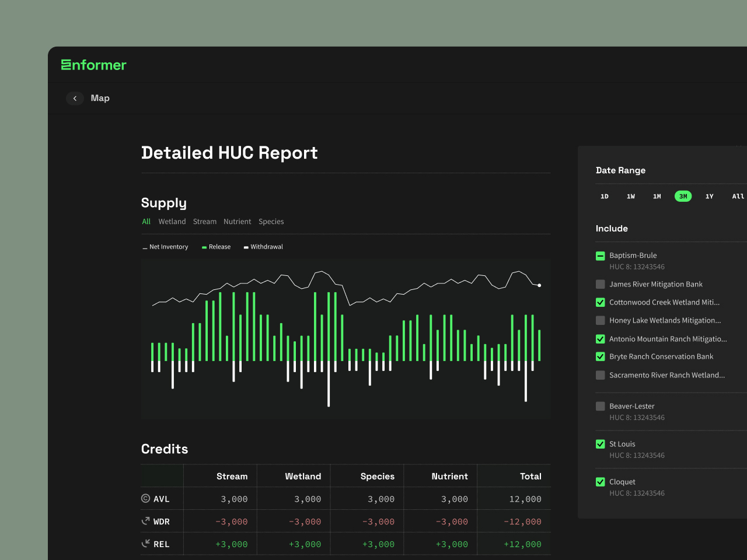
Task: Toggle the Baptism-Brule checkbox
Action: 601,256
